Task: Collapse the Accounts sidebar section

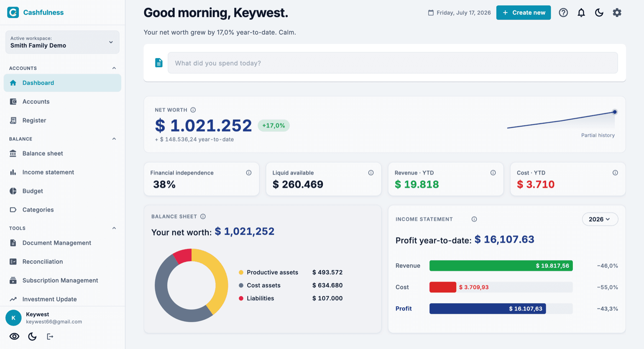Action: pyautogui.click(x=114, y=68)
